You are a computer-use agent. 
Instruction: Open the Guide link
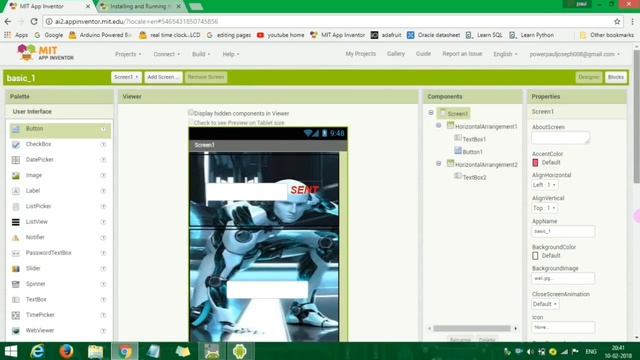point(423,53)
